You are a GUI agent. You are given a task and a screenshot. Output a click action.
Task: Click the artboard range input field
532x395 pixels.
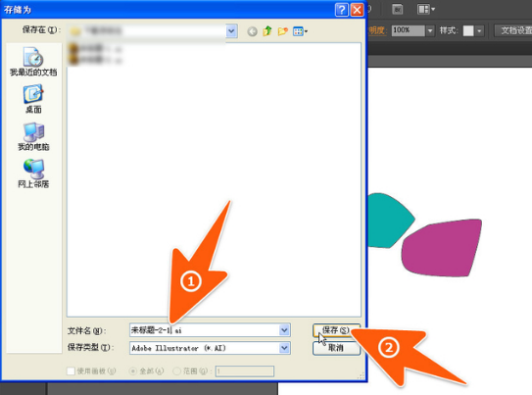245,370
